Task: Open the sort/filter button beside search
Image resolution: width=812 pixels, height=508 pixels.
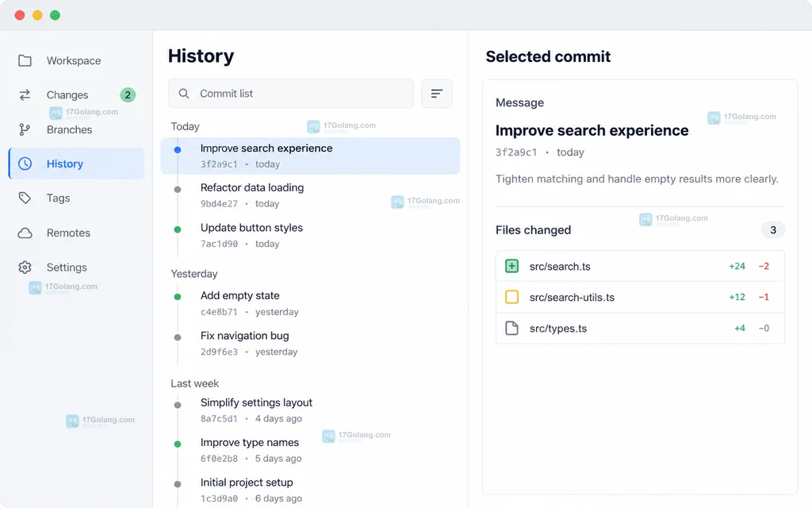Action: click(437, 94)
